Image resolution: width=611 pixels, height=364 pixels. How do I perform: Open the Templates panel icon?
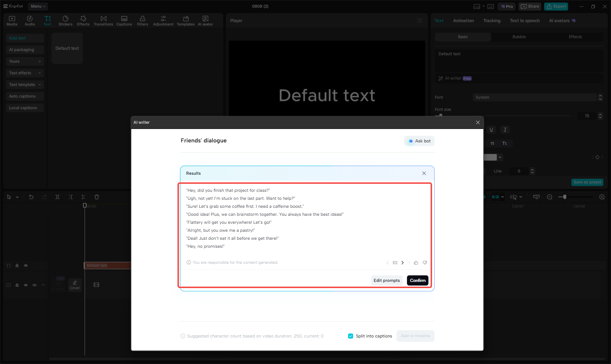pos(185,21)
